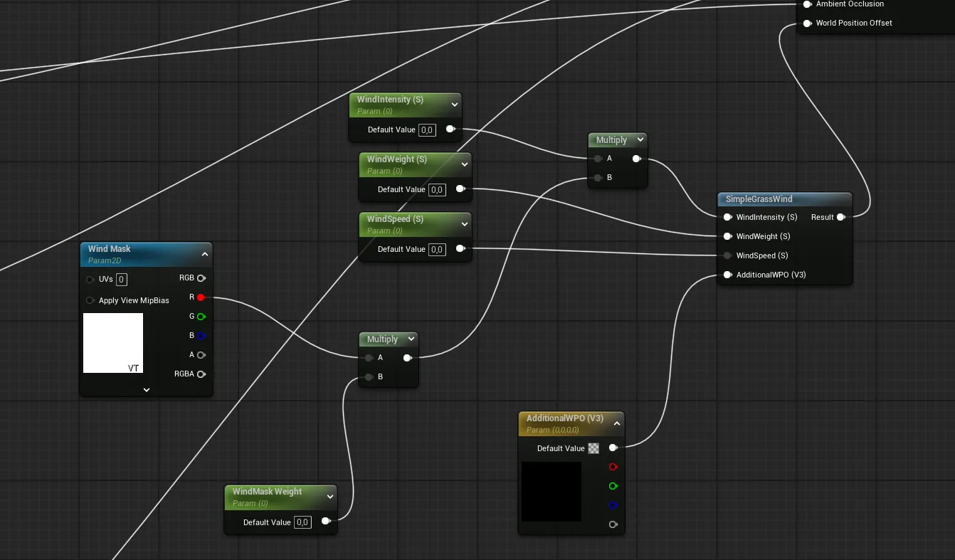The width and height of the screenshot is (955, 560).
Task: Select the WindSpeed (S) node title
Action: [x=395, y=219]
